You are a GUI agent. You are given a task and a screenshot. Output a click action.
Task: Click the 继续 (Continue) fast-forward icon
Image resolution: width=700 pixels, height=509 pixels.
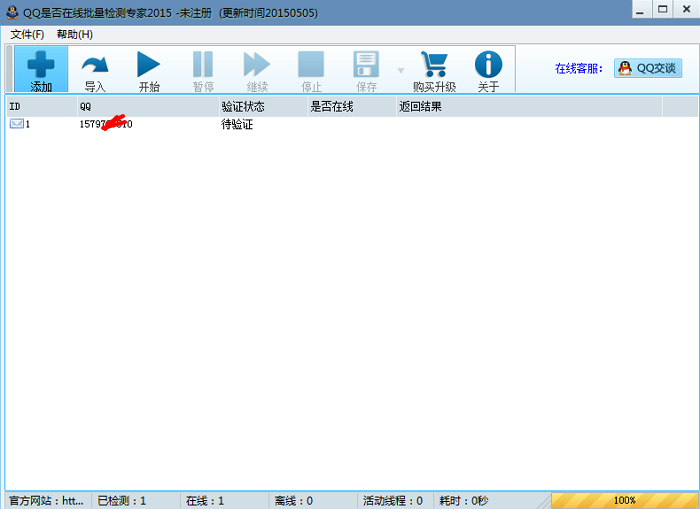click(x=257, y=64)
